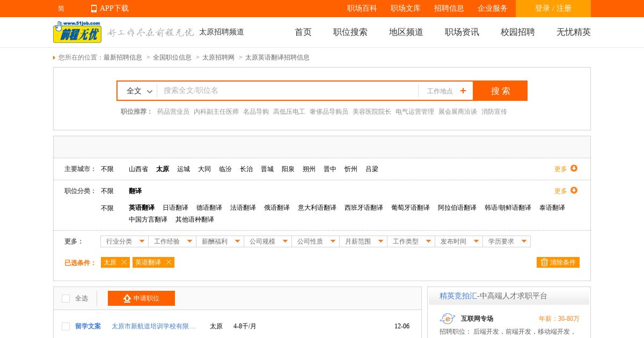This screenshot has height=338, width=644.
Task: Choose 山西省 in city filter
Action: click(x=138, y=169)
